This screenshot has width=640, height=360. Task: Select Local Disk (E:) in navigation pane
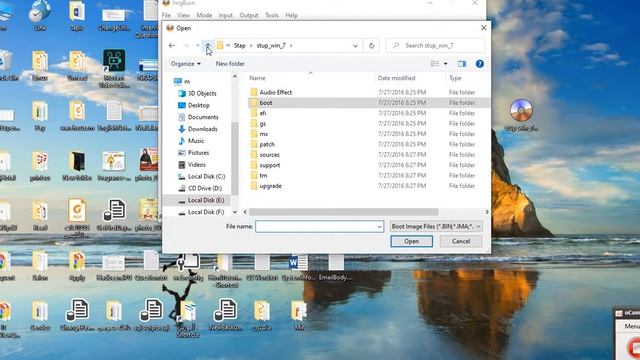click(201, 200)
